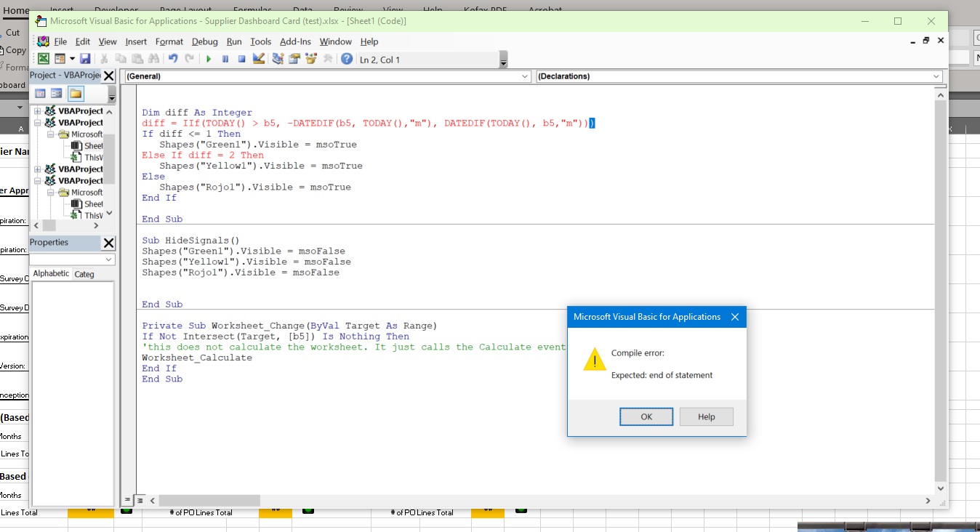This screenshot has width=980, height=532.
Task: Open the Insert menu in VBA editor
Action: 136,41
